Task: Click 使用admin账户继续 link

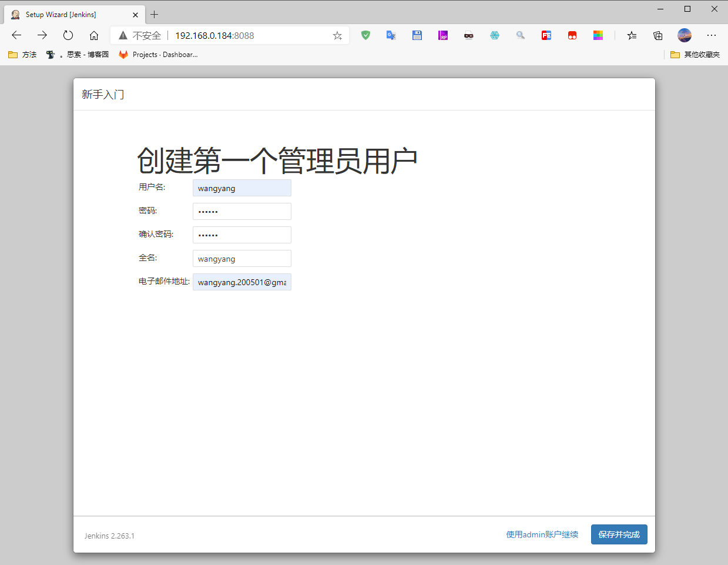Action: click(x=542, y=534)
